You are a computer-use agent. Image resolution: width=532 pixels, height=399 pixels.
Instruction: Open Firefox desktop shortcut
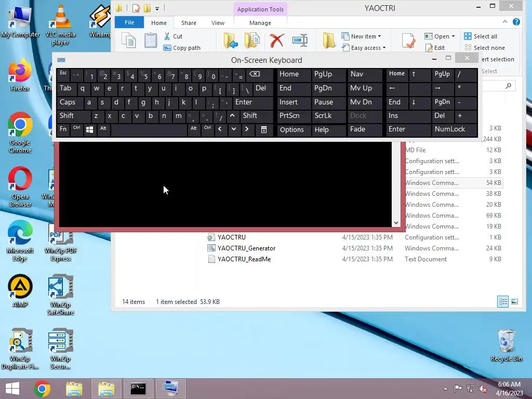coord(20,75)
